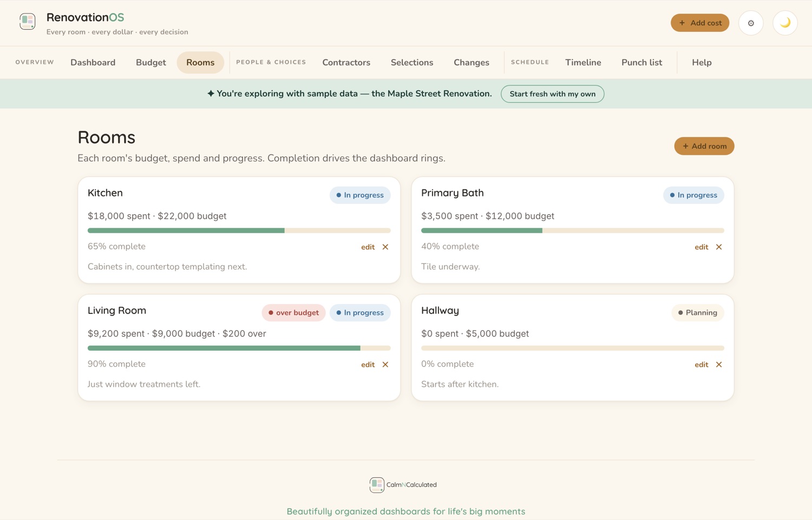Edit the Kitchen room
The width and height of the screenshot is (812, 520).
tap(368, 247)
